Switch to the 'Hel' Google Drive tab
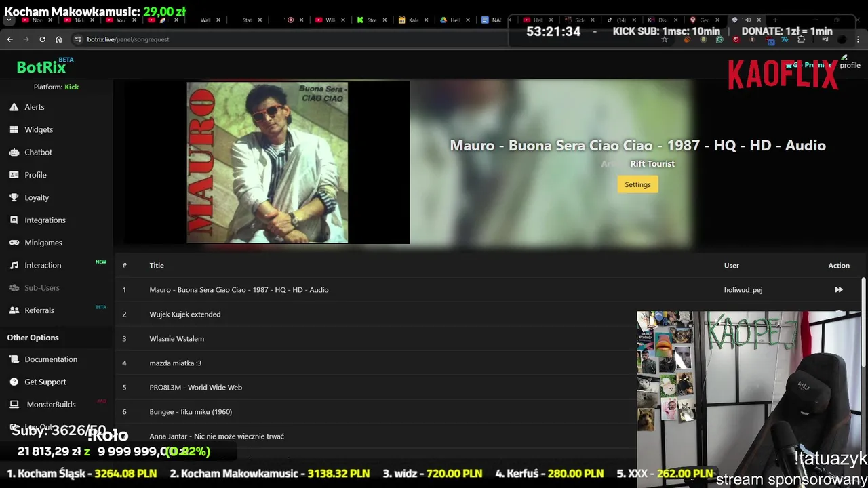This screenshot has height=488, width=868. [450, 20]
